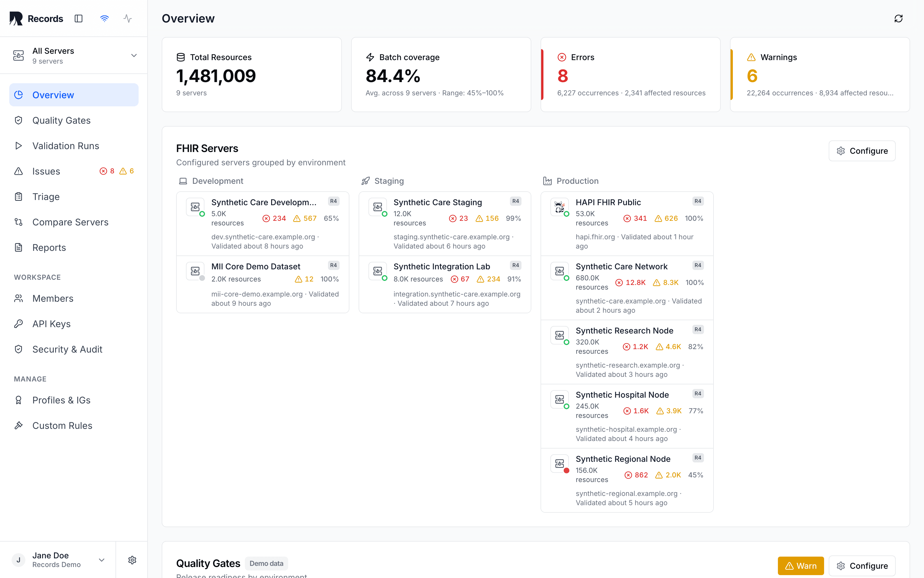This screenshot has height=578, width=924.
Task: Click the Production environment factory icon
Action: pyautogui.click(x=547, y=181)
